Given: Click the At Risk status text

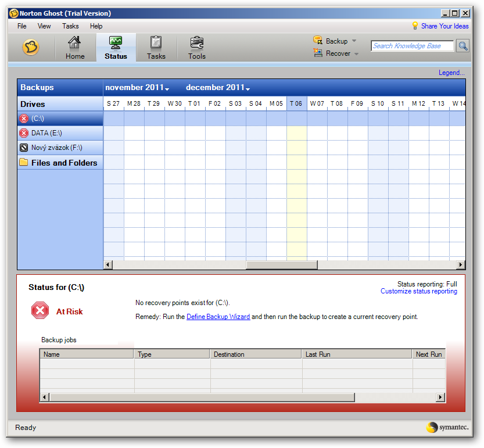Looking at the screenshot, I should (70, 311).
